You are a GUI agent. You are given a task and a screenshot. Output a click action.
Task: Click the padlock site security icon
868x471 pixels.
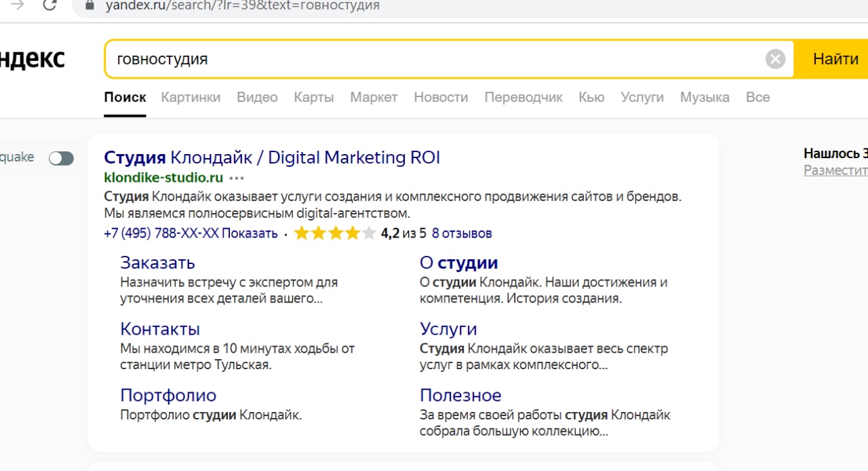point(91,5)
